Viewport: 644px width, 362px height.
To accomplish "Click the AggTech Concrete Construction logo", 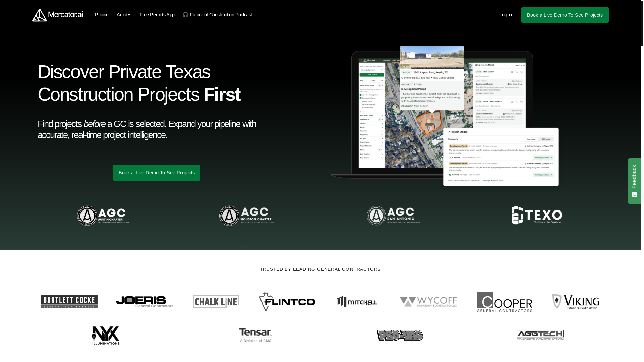I will tap(540, 335).
